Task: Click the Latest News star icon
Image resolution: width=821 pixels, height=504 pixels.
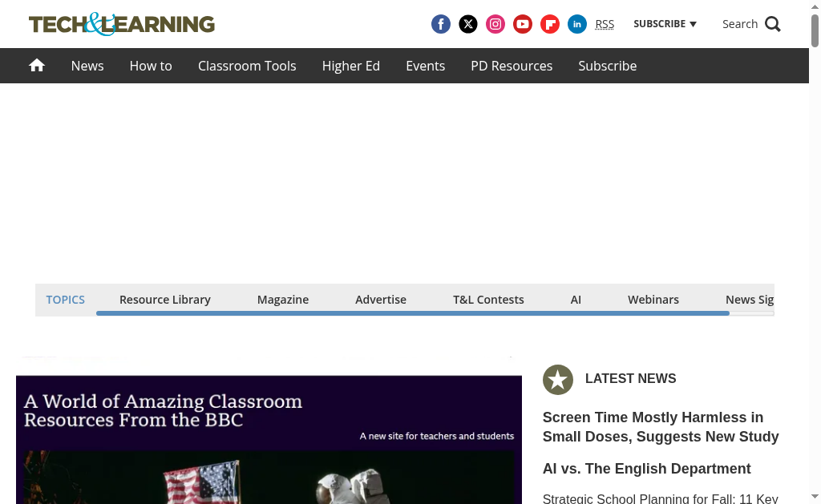Action: (558, 380)
